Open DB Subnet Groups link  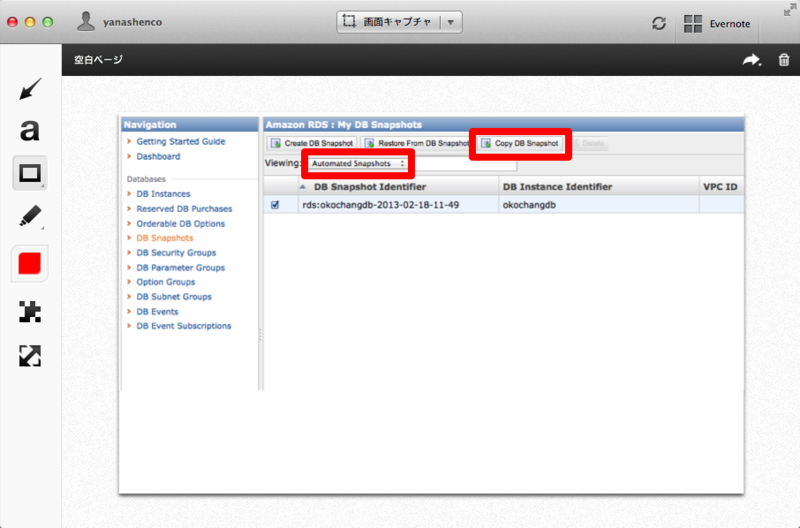click(x=174, y=296)
